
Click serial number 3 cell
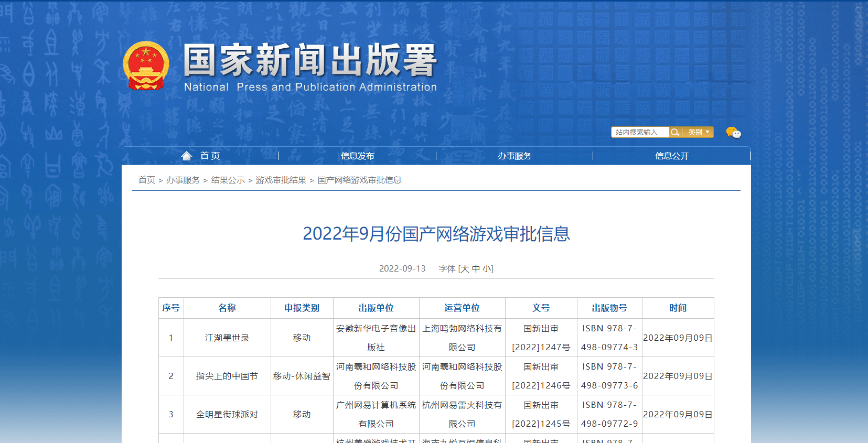[x=171, y=415]
